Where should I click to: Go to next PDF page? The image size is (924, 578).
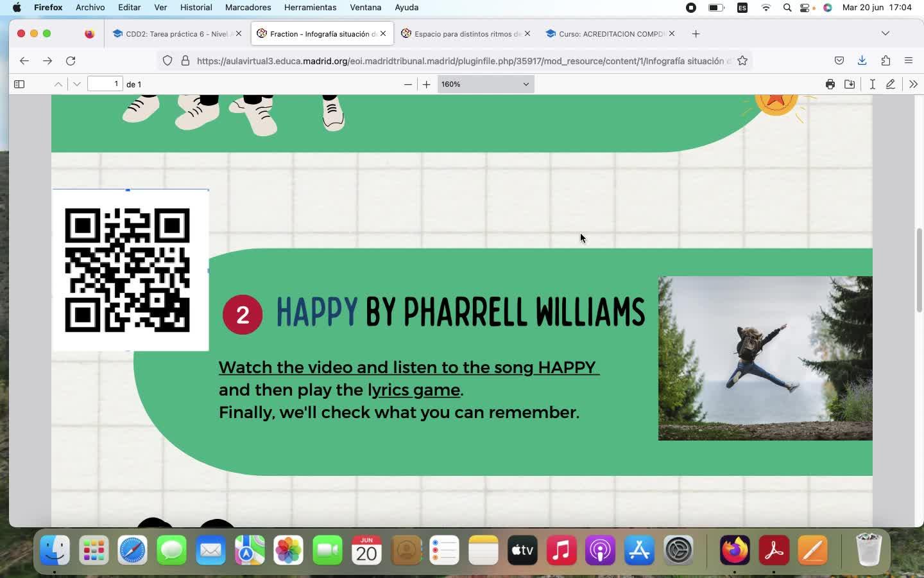point(77,84)
